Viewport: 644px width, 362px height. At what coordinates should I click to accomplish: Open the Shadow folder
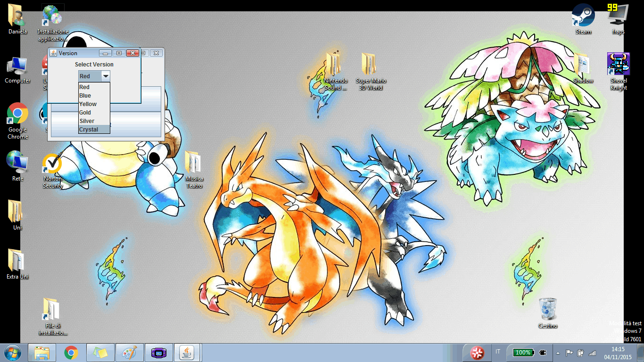(x=583, y=69)
